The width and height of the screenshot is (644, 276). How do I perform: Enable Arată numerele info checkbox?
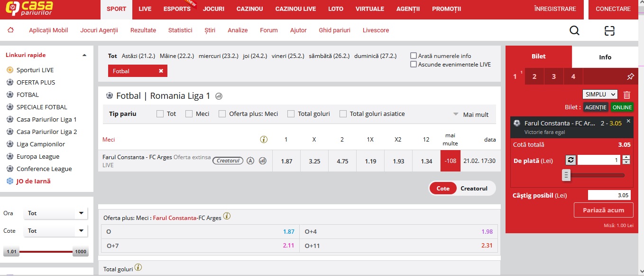(x=414, y=56)
